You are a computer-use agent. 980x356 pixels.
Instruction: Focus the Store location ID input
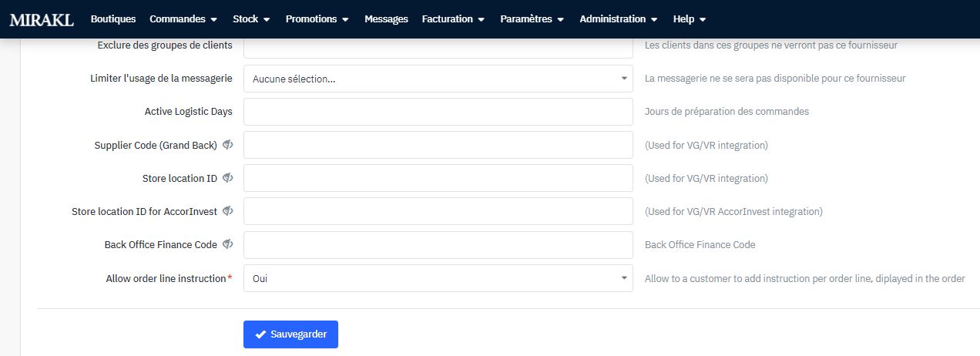[x=438, y=178]
